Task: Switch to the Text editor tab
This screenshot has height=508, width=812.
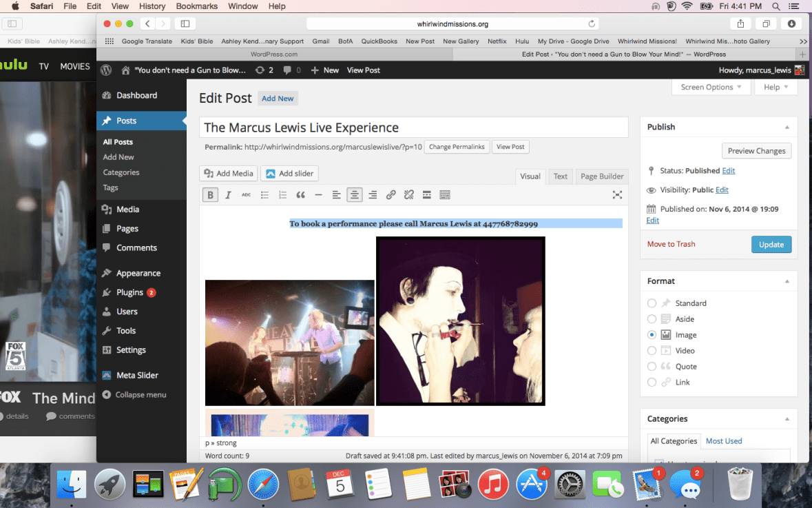Action: click(560, 176)
